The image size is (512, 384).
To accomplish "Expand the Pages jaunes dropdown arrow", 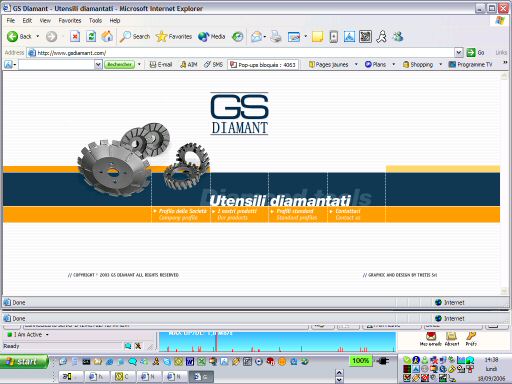I will pos(356,64).
